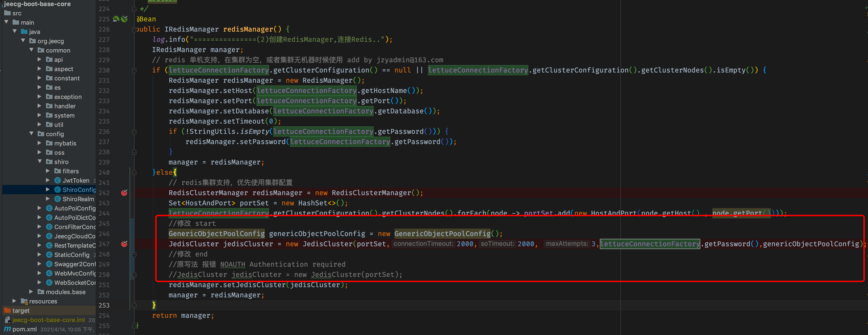The width and height of the screenshot is (868, 335).
Task: Open JwtToken class
Action: tap(76, 180)
